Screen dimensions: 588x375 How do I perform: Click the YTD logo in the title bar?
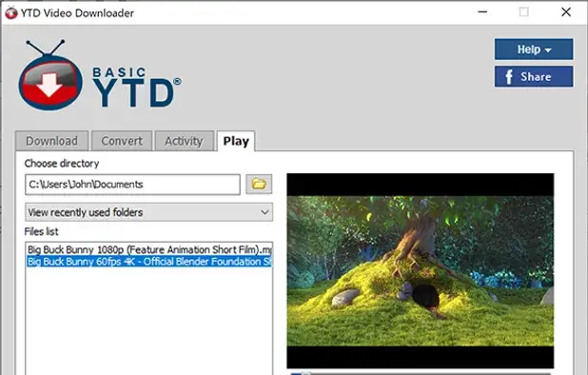[10, 12]
